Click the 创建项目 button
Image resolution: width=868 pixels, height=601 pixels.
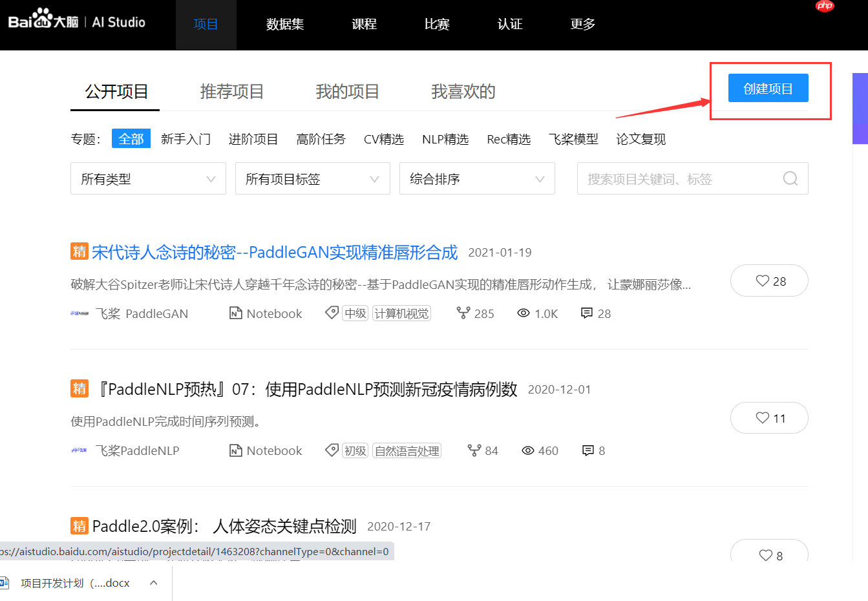[767, 88]
